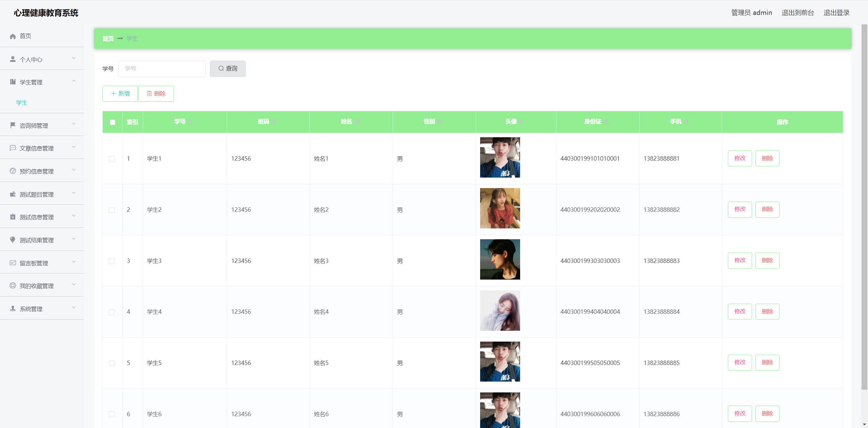Open the 留言板管理 menu item
This screenshot has width=868, height=428.
pyautogui.click(x=34, y=263)
